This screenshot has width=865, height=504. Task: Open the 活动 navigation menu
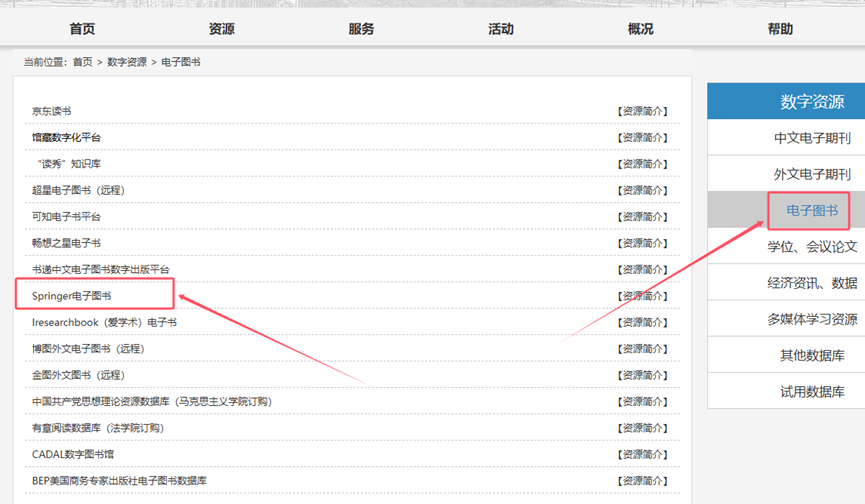(x=501, y=29)
